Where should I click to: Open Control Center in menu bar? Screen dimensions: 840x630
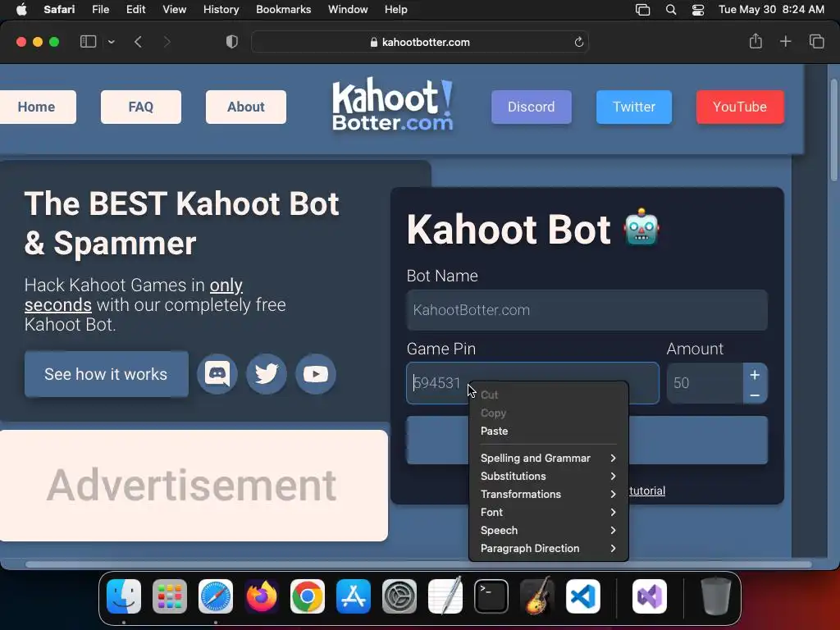(698, 10)
